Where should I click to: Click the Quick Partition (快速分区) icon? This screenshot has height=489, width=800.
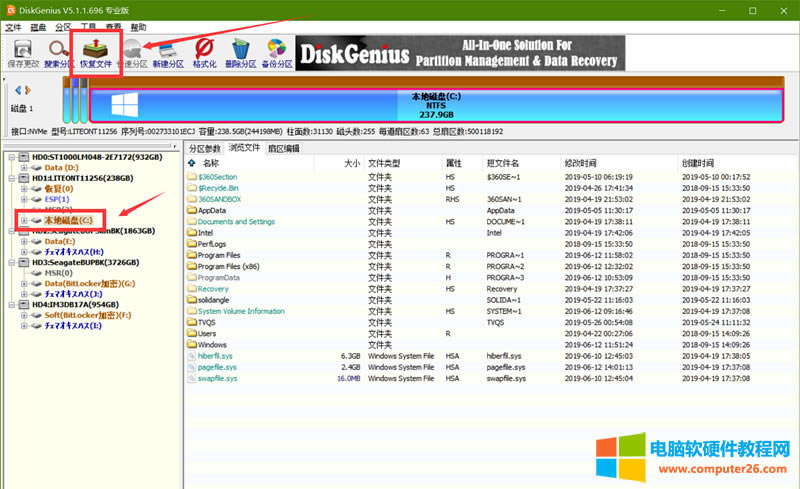(x=130, y=48)
